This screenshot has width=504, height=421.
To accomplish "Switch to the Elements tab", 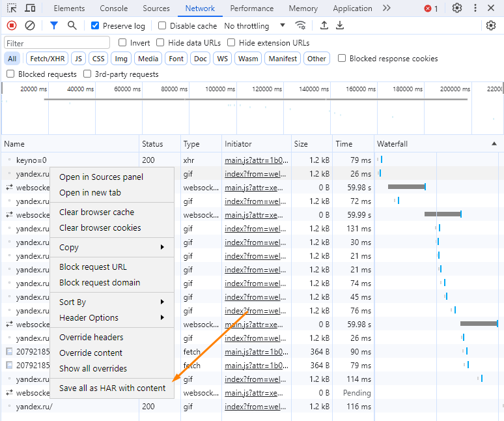I will click(x=69, y=8).
